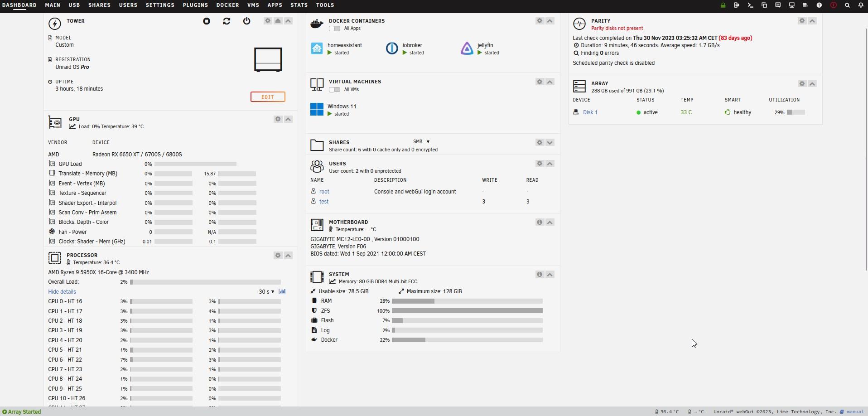The image size is (868, 416).
Task: Open the SMB shares dropdown
Action: tap(421, 142)
